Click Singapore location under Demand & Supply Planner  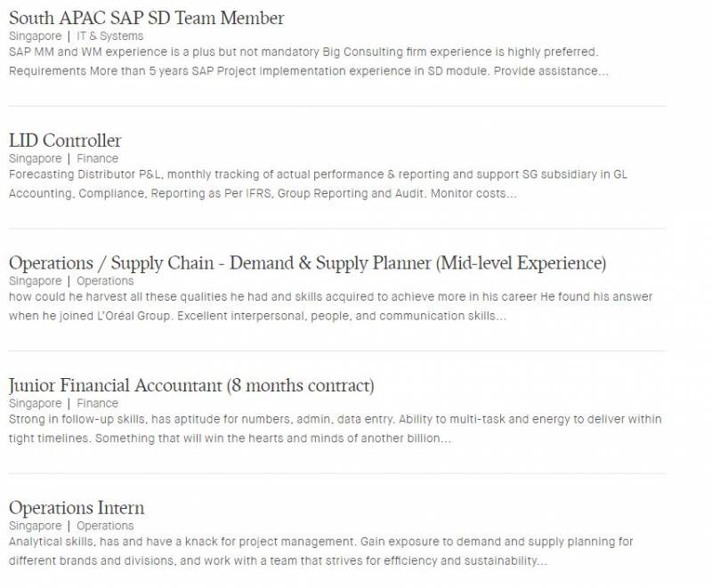coord(35,281)
